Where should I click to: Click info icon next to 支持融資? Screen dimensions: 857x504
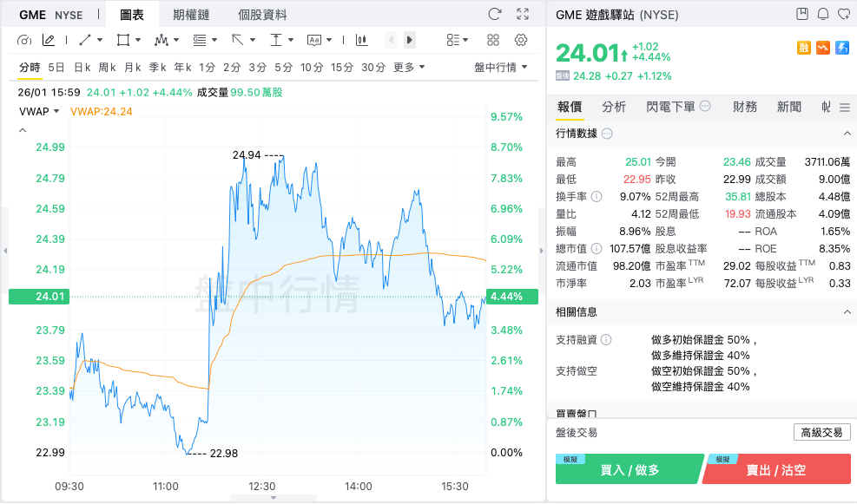click(x=606, y=340)
